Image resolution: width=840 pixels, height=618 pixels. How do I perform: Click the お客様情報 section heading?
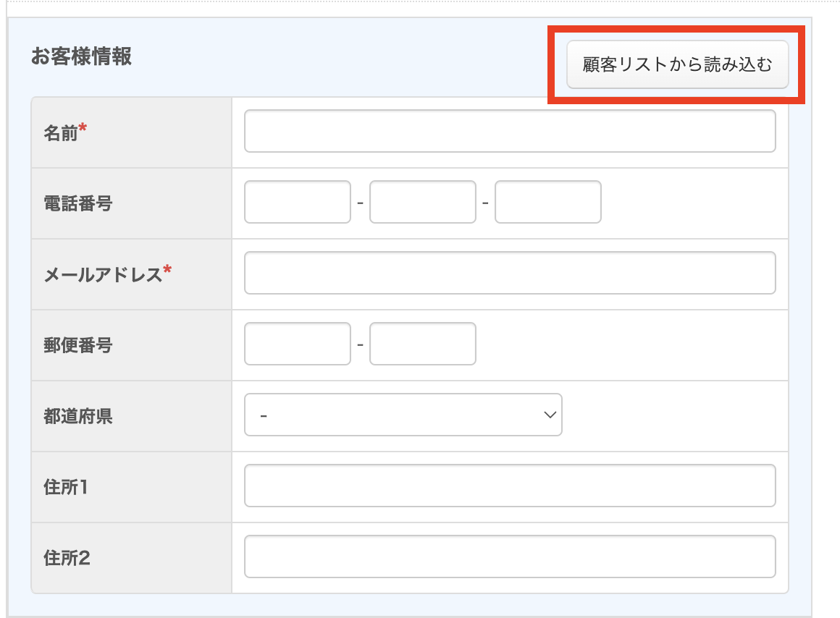(x=81, y=56)
